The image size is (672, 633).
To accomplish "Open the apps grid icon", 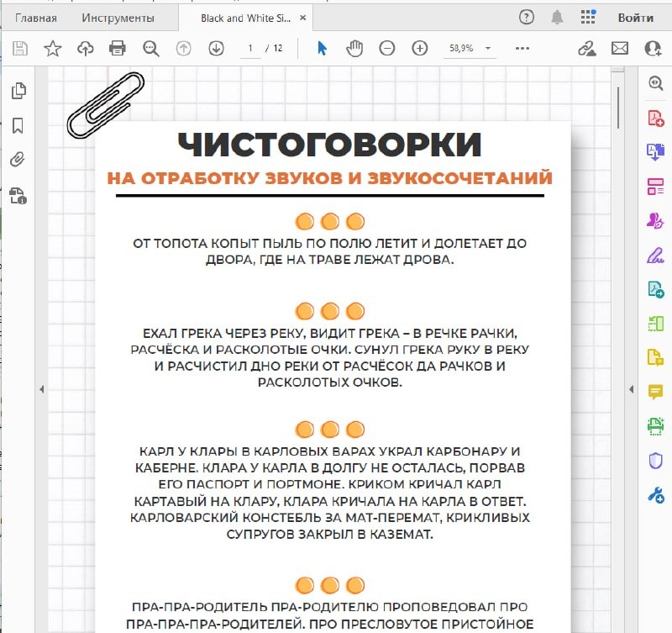I will coord(587,17).
